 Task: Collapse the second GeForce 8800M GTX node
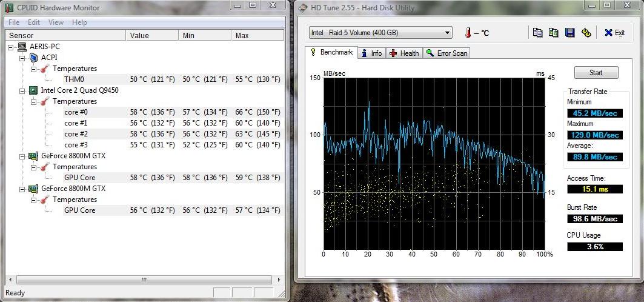(x=22, y=189)
